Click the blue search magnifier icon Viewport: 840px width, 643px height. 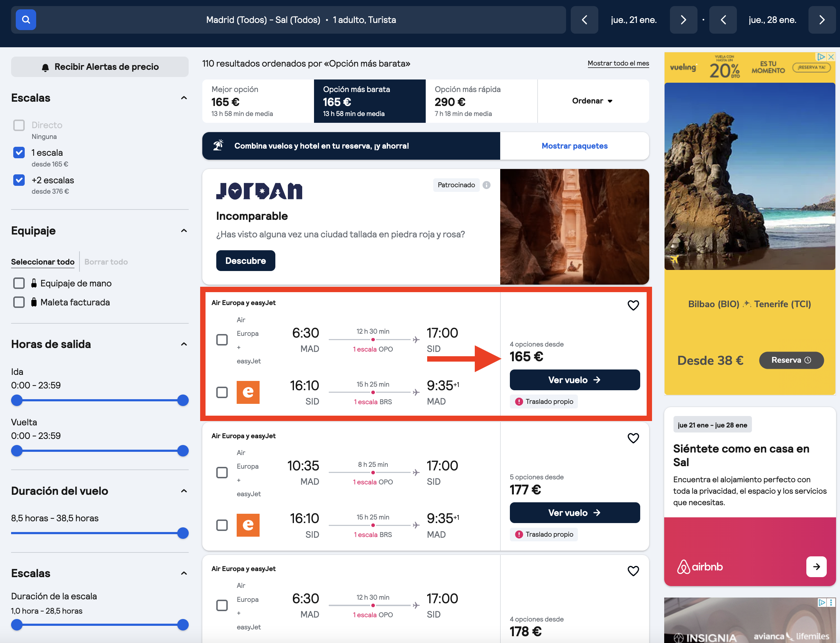(x=26, y=20)
